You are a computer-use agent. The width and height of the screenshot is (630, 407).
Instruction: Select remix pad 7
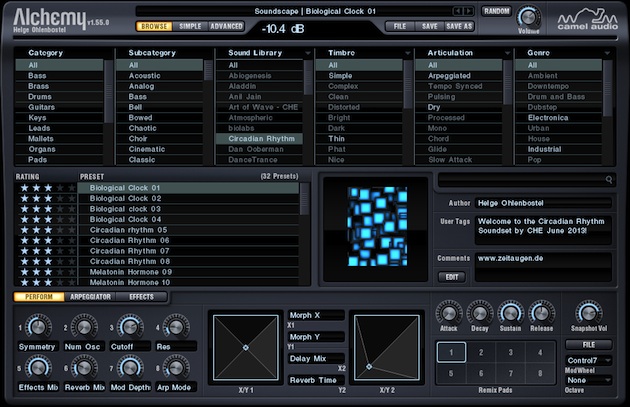pos(510,373)
